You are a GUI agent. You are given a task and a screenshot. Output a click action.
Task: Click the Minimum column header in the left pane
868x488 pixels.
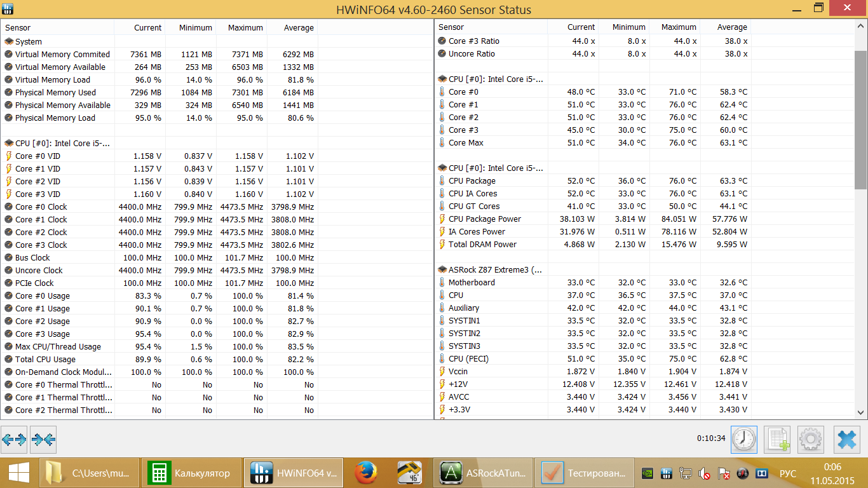pos(191,27)
